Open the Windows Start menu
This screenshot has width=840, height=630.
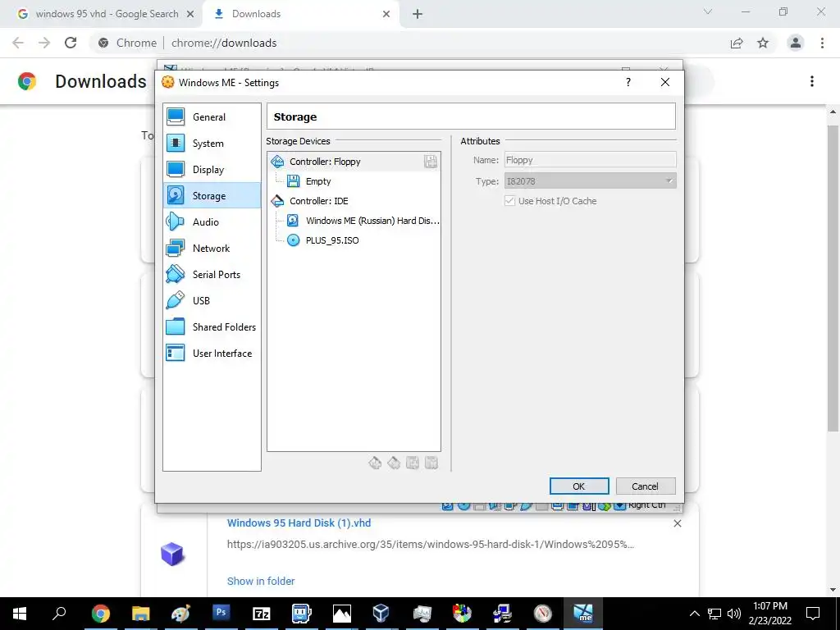tap(20, 614)
